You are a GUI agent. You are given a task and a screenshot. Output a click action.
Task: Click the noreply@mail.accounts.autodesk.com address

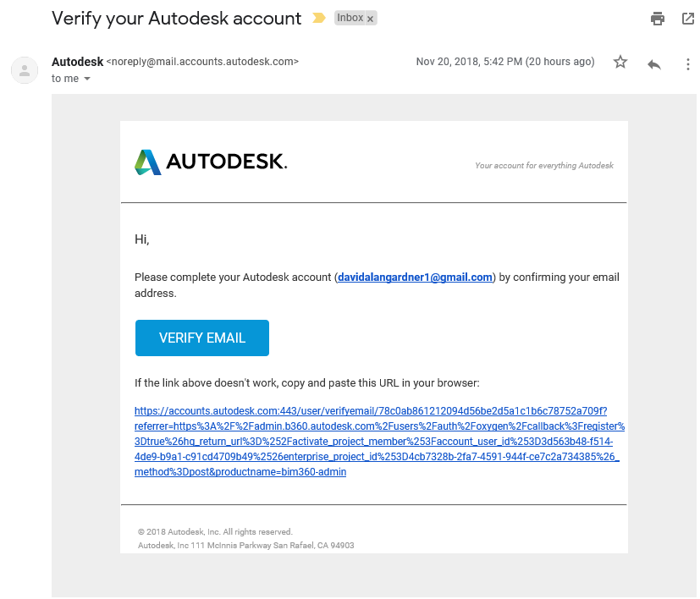pyautogui.click(x=202, y=62)
